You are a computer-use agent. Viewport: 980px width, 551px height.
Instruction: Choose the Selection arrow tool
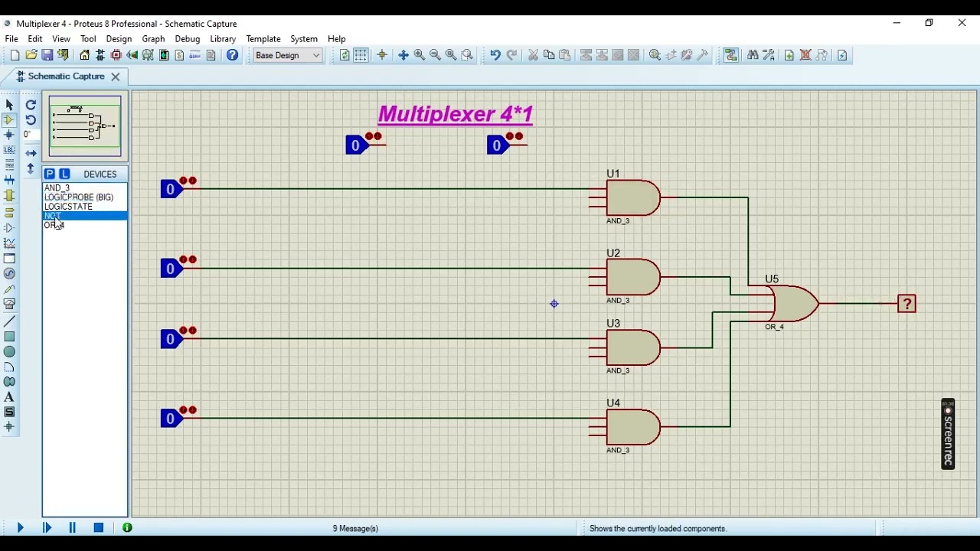point(9,105)
